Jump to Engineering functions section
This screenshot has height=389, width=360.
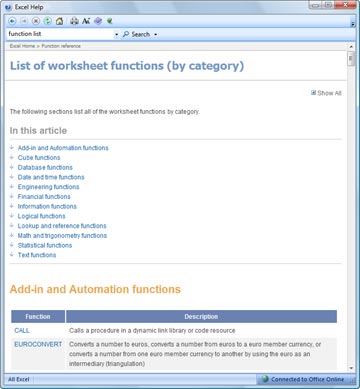tap(48, 187)
